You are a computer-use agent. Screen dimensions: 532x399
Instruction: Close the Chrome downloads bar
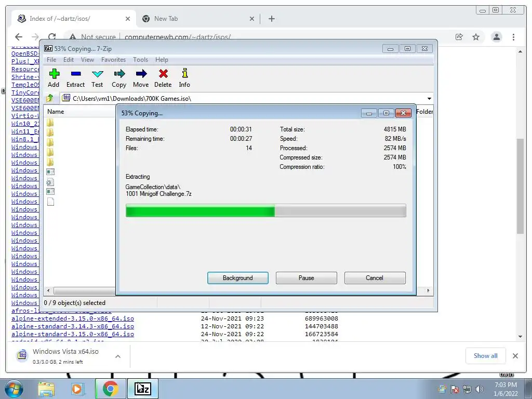click(x=515, y=356)
